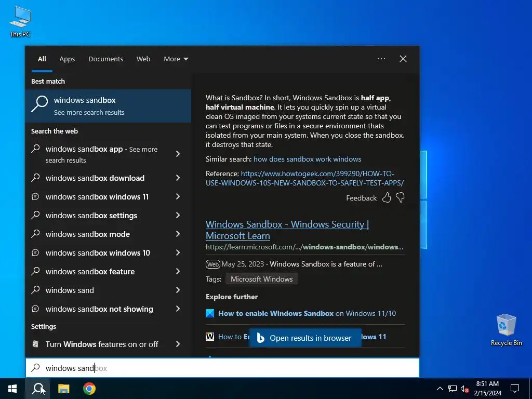Select the windows sandbox not showing suggestion

tap(98, 309)
